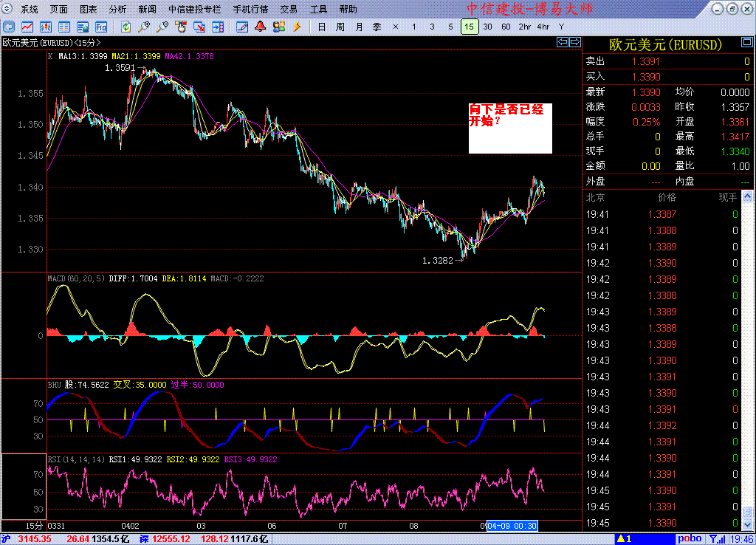Click the tick list scroll up arrow
This screenshot has height=545, width=756.
(x=747, y=196)
